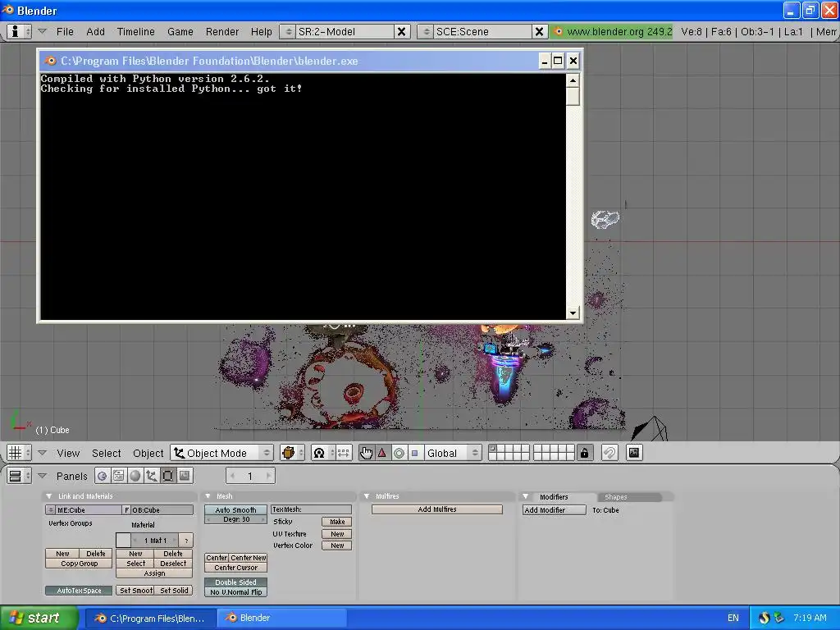Switch to Logic panels icon

point(103,476)
